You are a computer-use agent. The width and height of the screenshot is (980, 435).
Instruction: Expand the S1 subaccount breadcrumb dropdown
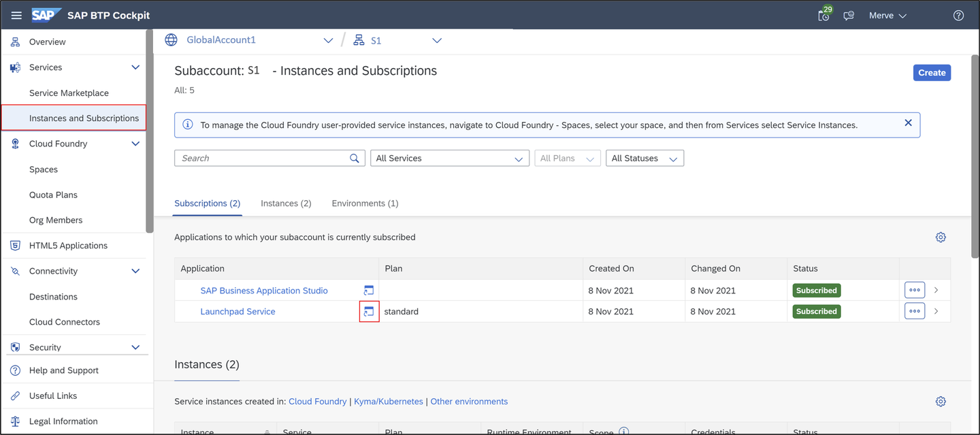(x=437, y=41)
